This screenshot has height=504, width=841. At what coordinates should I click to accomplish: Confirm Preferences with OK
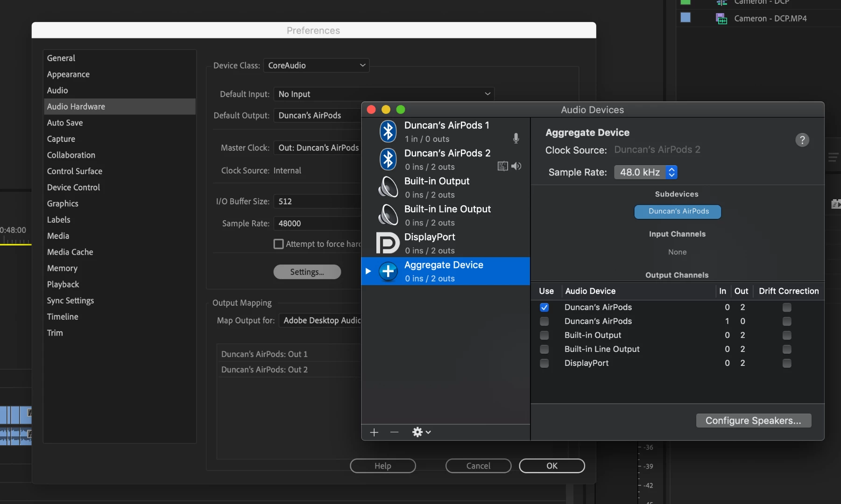pos(552,466)
